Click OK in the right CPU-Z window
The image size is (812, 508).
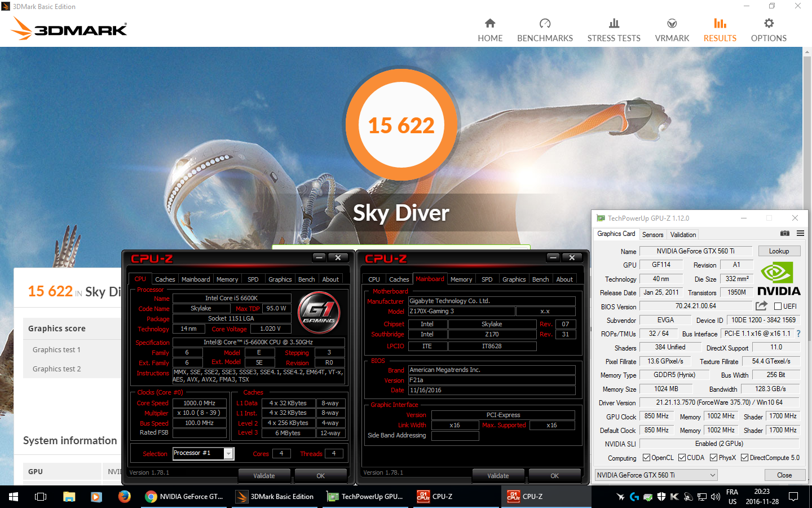(554, 476)
